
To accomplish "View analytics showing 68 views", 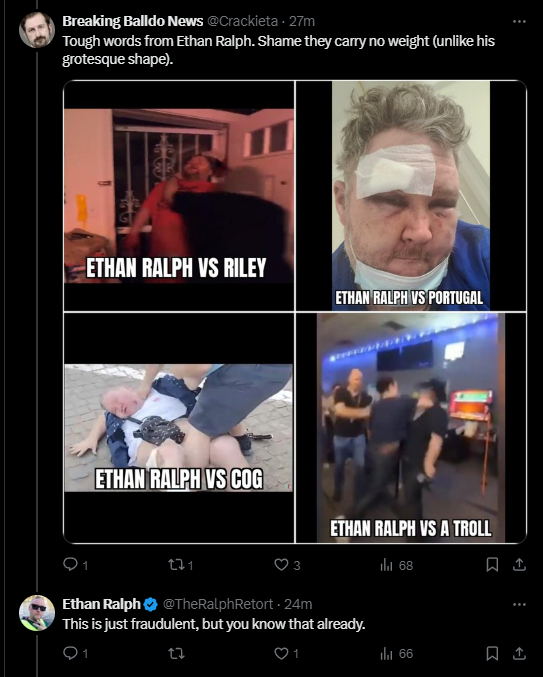I will (x=396, y=565).
